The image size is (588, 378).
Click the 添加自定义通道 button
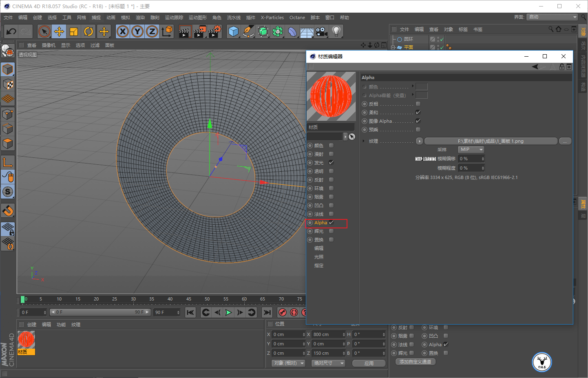coord(416,362)
